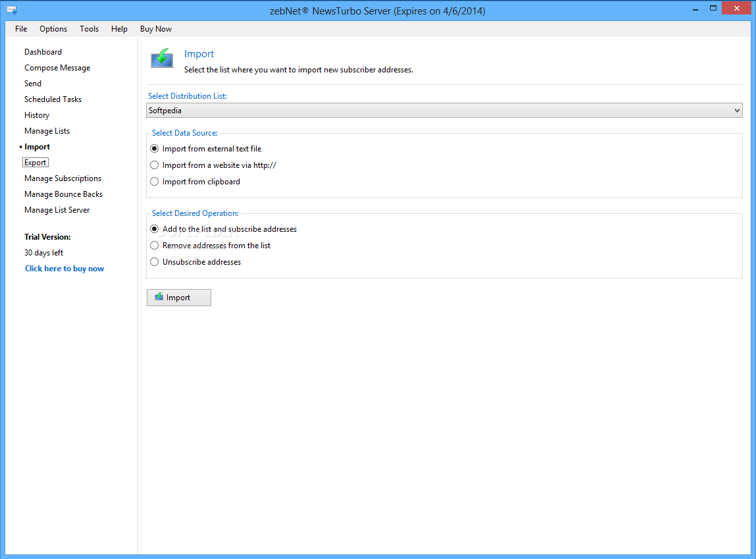Open the File menu
The height and width of the screenshot is (559, 756).
[x=21, y=29]
